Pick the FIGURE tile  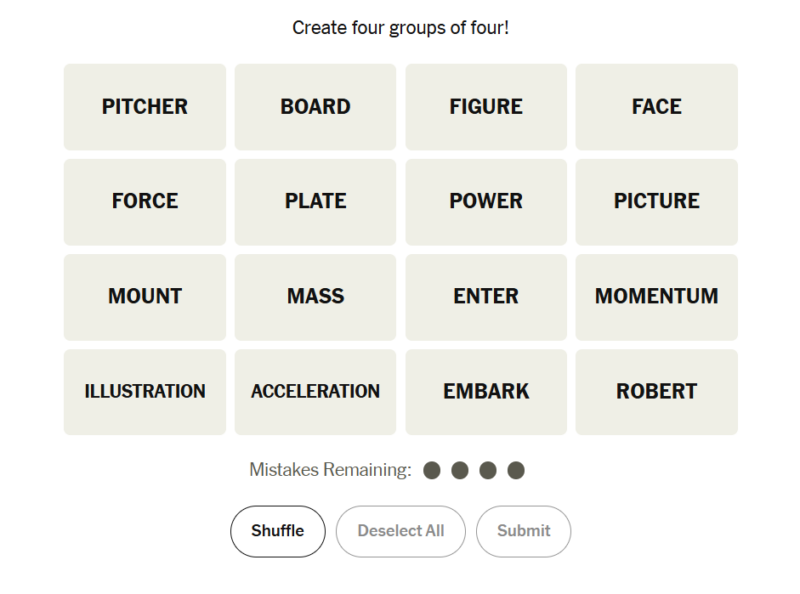(x=486, y=107)
